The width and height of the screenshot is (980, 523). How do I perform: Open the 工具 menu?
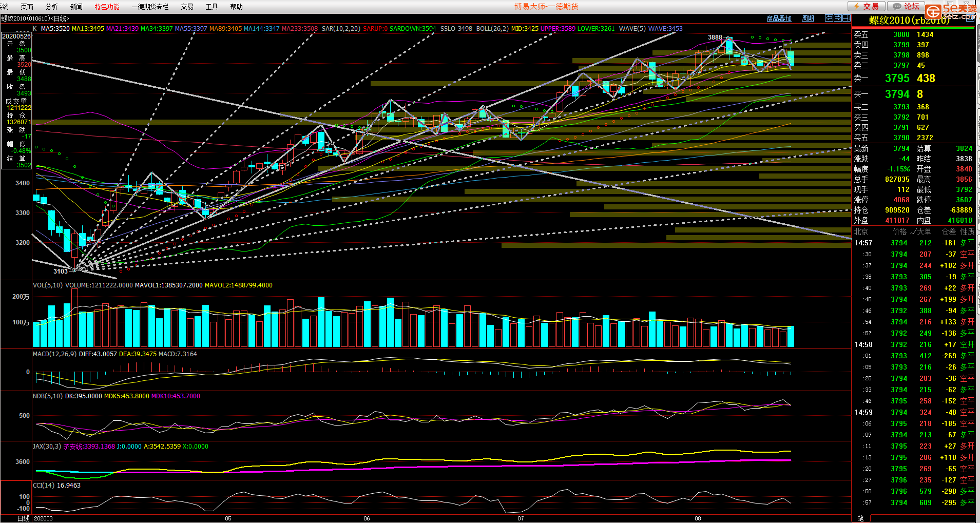212,7
